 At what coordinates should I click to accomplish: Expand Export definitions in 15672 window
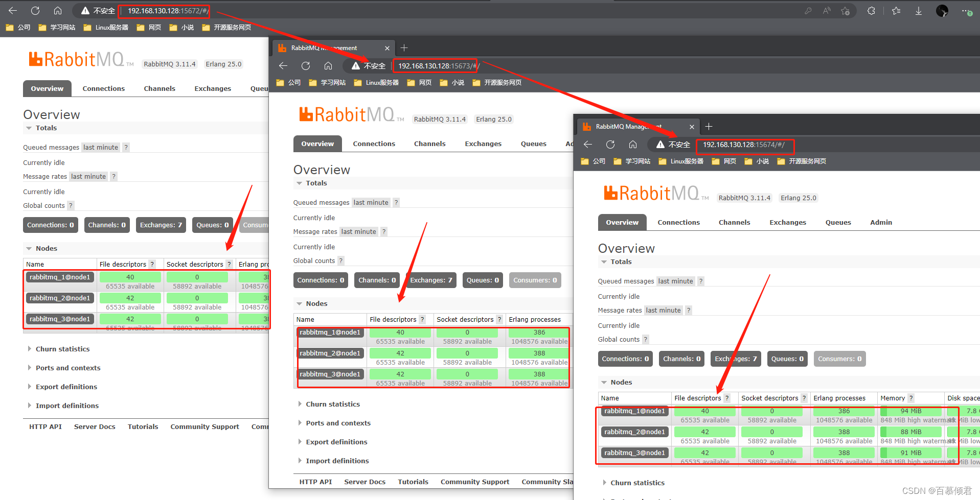coord(62,387)
